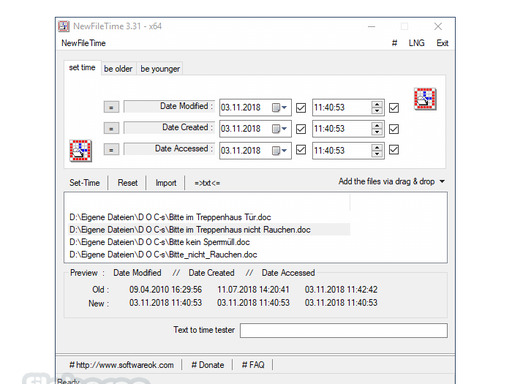
Task: Click the = button beside Date Modified
Action: pos(111,107)
